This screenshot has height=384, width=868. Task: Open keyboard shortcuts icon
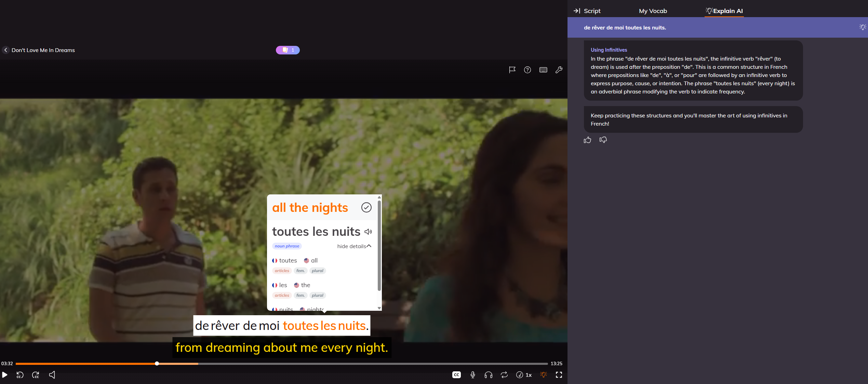[543, 70]
